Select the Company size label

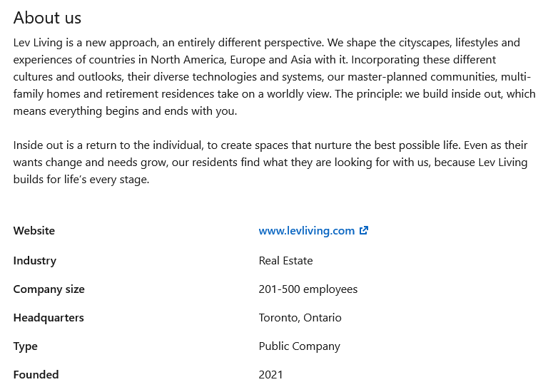(x=49, y=289)
